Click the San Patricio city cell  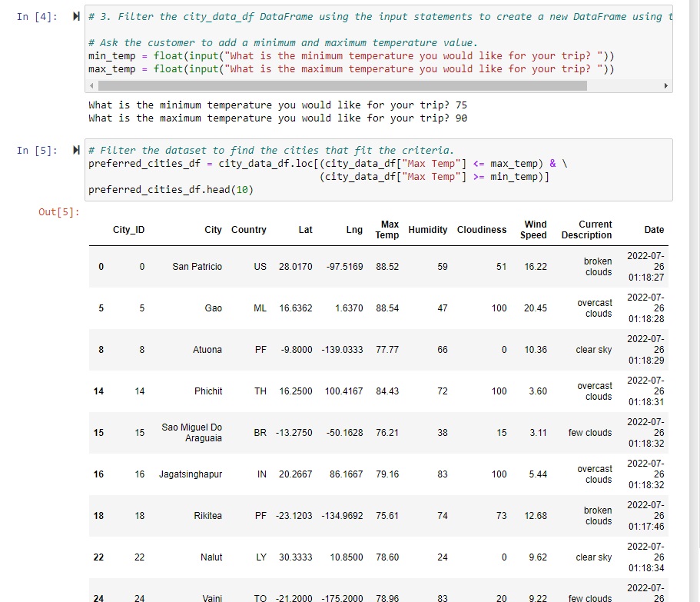click(197, 266)
